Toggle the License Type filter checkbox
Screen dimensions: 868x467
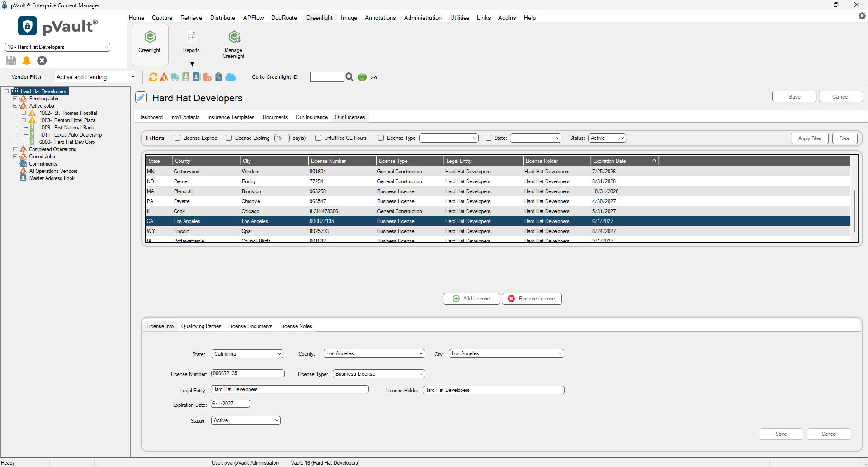(381, 138)
